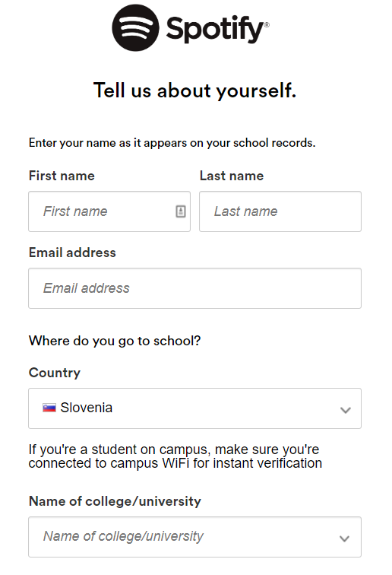Click the "Tell us about yourself." heading
The image size is (392, 575).
[195, 91]
